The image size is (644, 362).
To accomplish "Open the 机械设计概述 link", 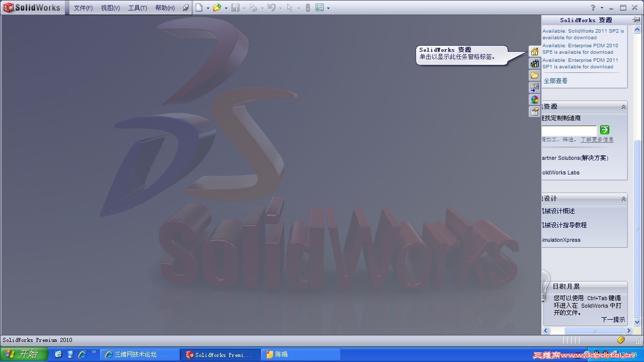I will pyautogui.click(x=558, y=211).
